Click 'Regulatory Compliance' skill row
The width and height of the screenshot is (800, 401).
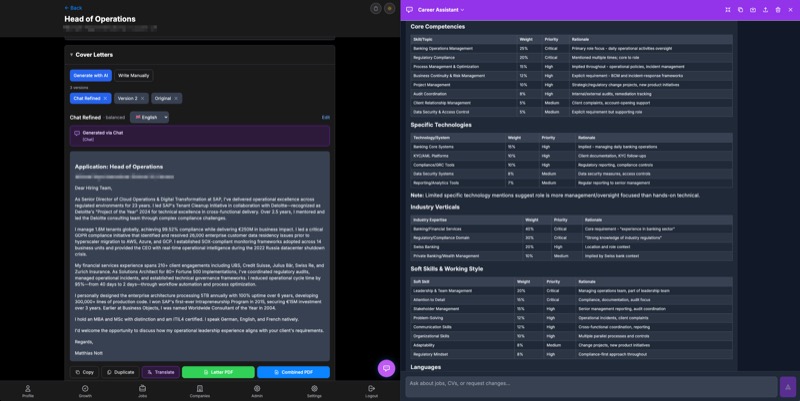click(x=571, y=58)
